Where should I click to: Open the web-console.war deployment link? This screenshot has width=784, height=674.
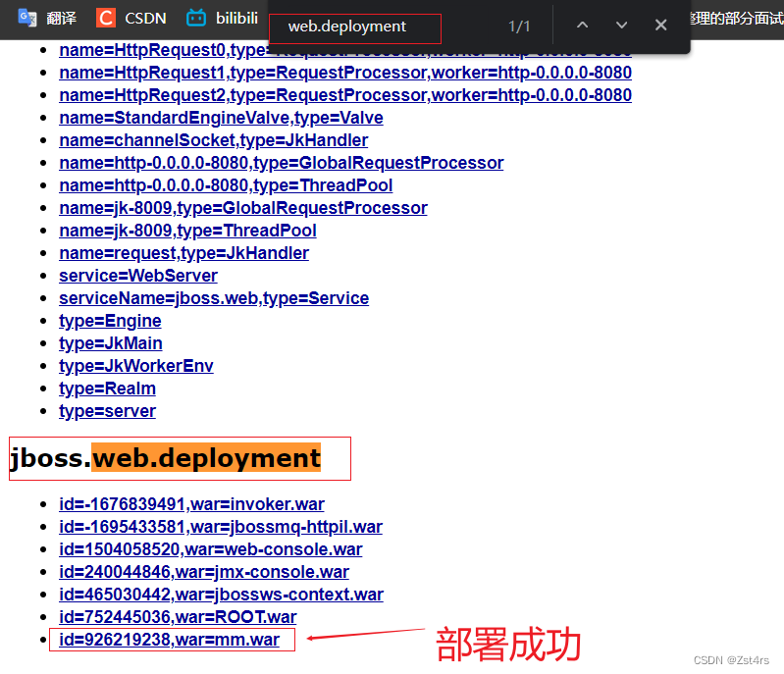click(211, 549)
